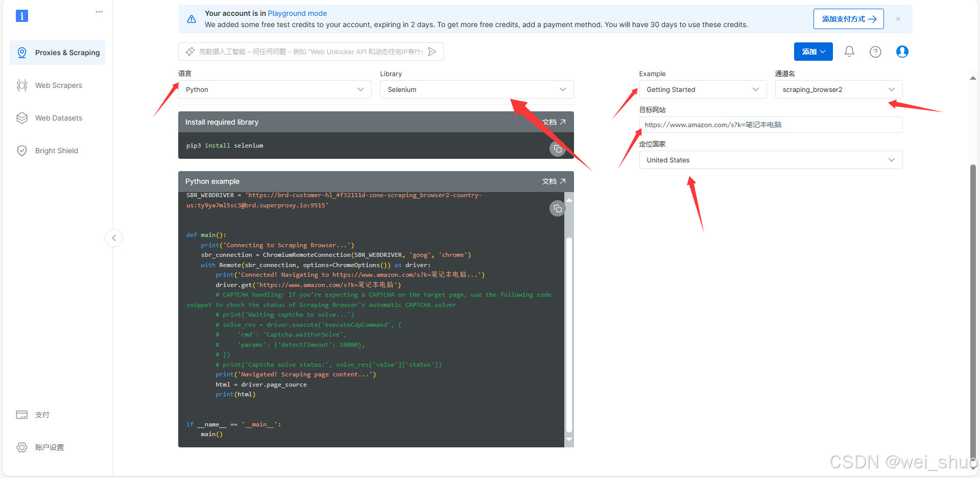Click the AI sparkle icon in search box
This screenshot has height=478, width=980.
pyautogui.click(x=190, y=52)
